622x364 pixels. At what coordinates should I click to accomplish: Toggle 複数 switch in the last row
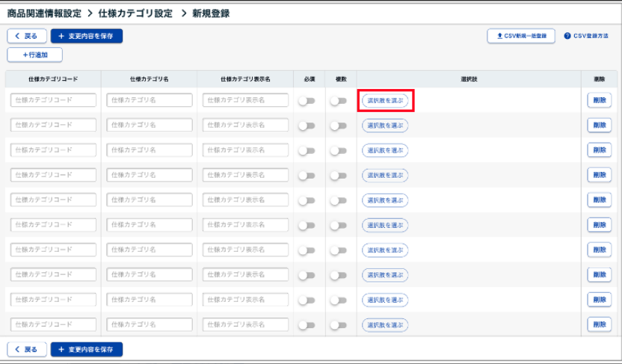click(x=339, y=325)
